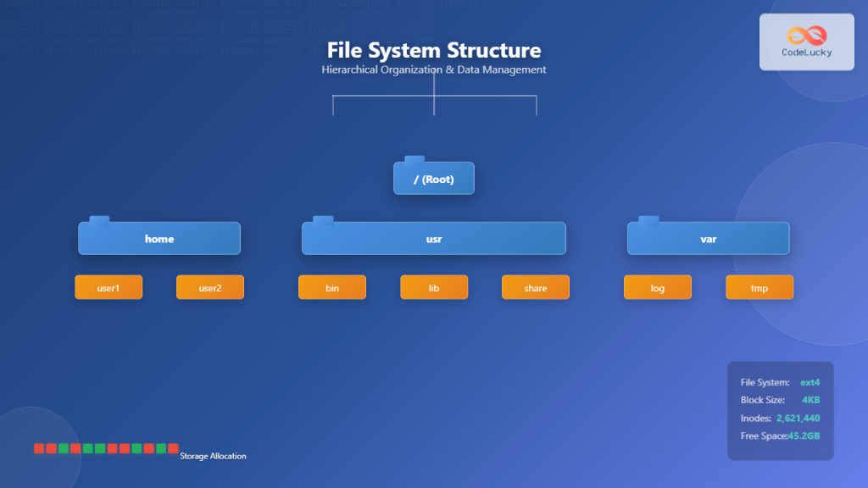The height and width of the screenshot is (488, 868).
Task: Select the user1 node
Action: 108,287
